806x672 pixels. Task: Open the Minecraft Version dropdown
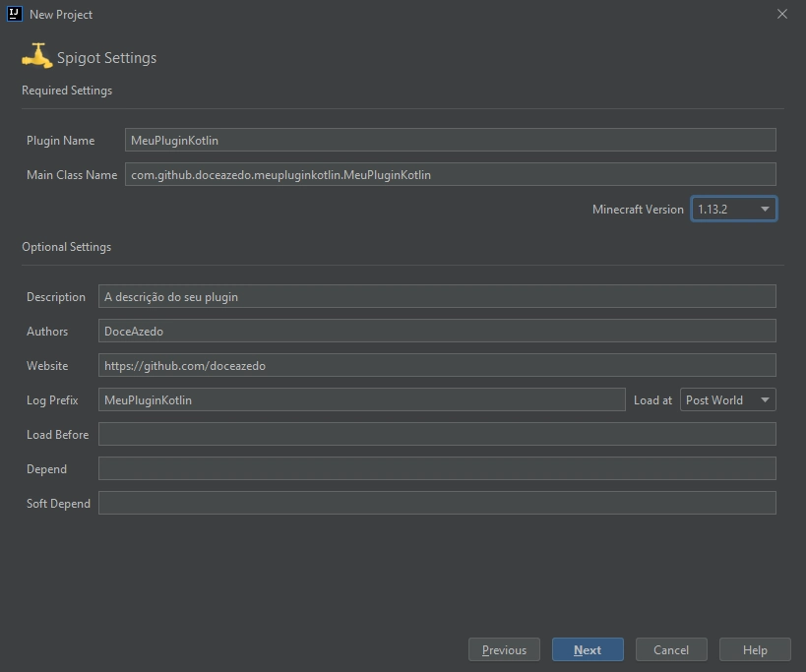(733, 209)
